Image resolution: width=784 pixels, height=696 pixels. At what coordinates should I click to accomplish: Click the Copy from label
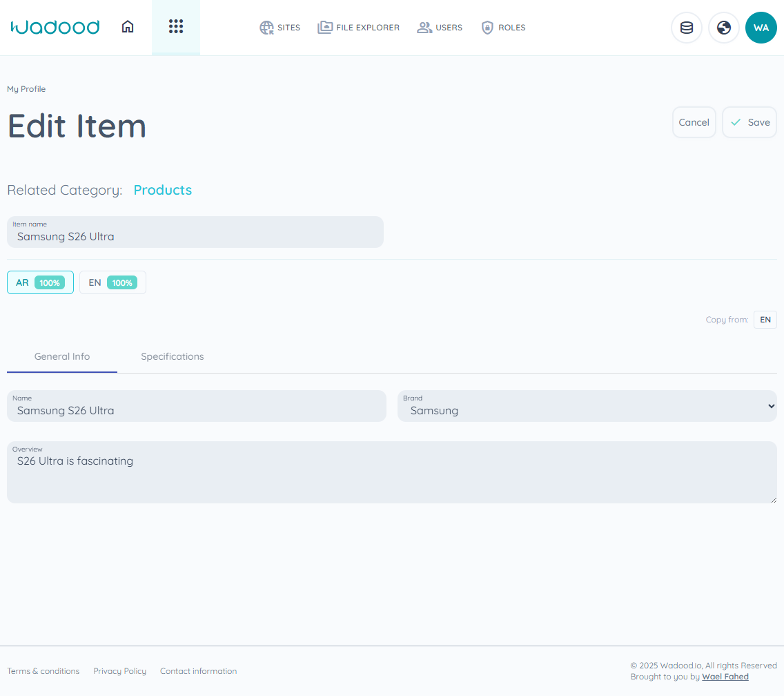727,320
